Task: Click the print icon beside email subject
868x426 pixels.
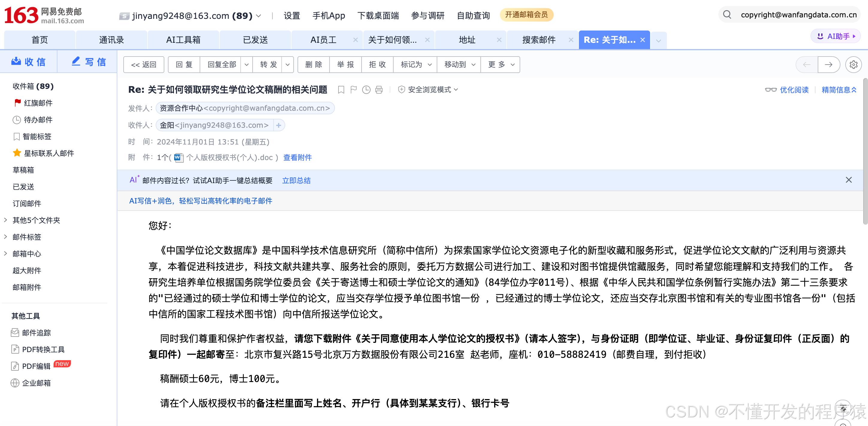Action: click(x=379, y=89)
